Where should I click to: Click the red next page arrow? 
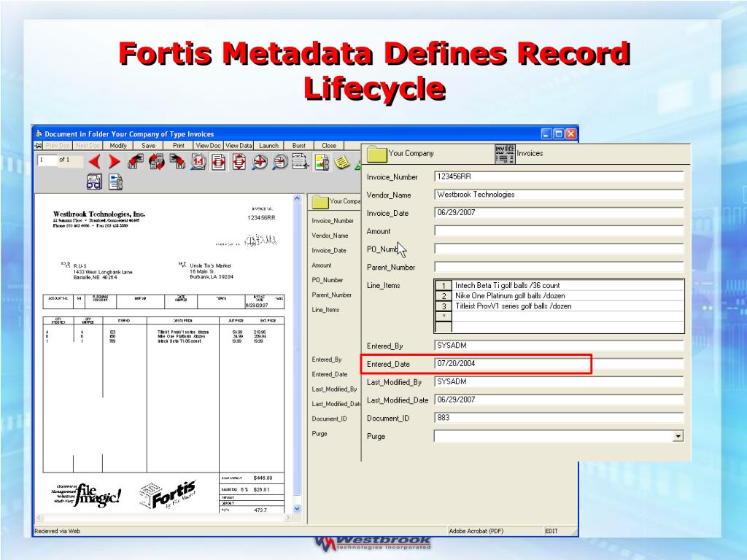click(115, 162)
